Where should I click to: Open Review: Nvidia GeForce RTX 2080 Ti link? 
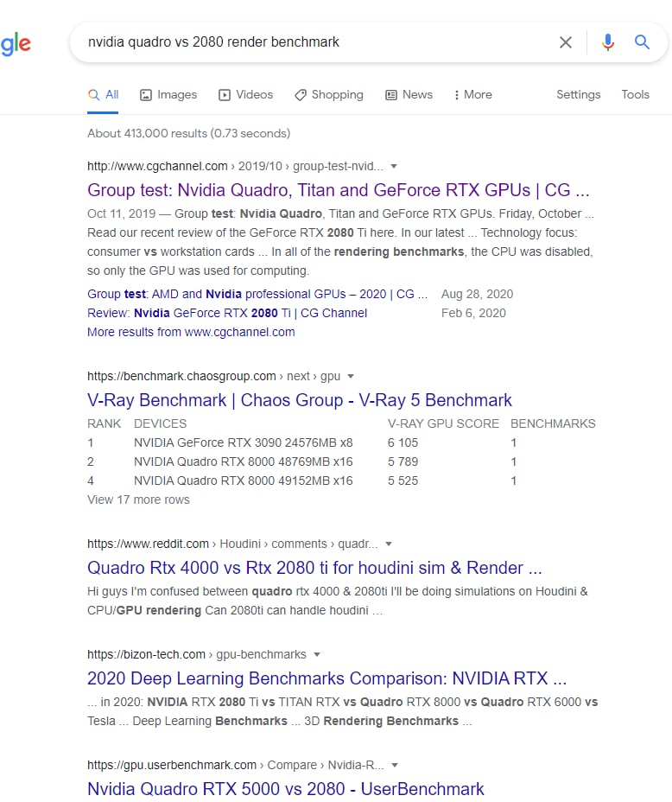click(227, 313)
